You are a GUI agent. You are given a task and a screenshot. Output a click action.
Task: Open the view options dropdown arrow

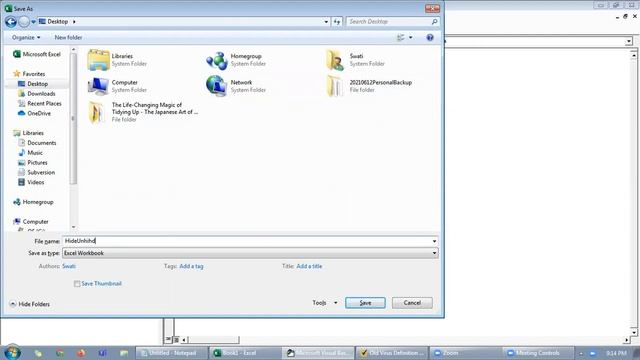click(411, 38)
